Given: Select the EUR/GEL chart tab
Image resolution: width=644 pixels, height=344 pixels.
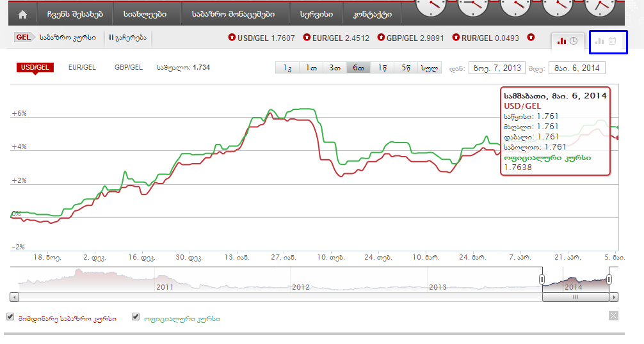Looking at the screenshot, I should (x=82, y=67).
